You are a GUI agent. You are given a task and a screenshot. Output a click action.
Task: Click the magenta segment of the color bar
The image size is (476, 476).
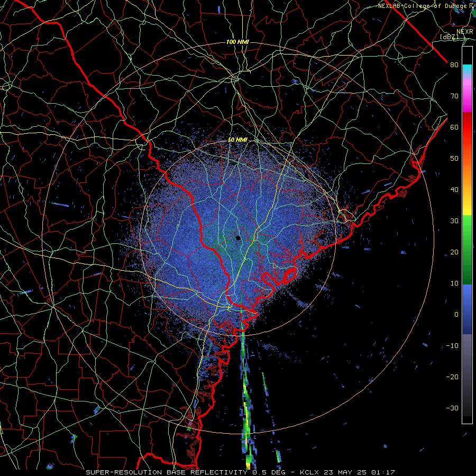[467, 97]
